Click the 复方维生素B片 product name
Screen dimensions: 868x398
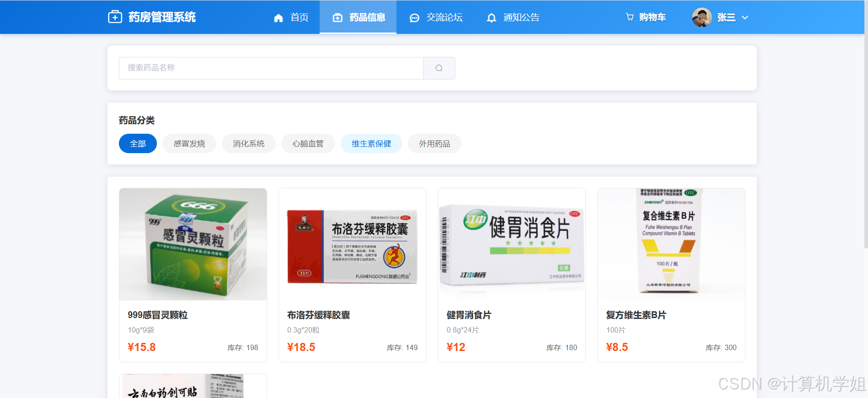point(636,315)
